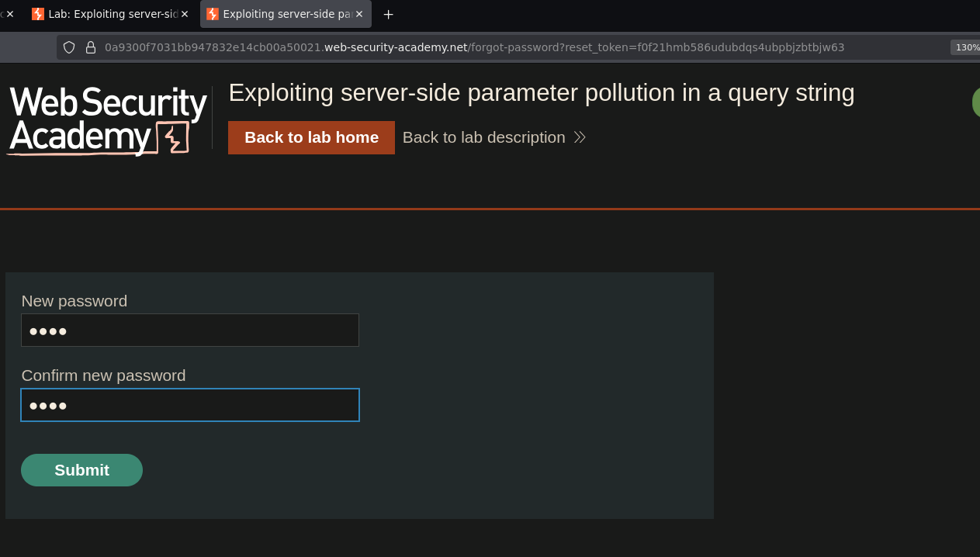Image resolution: width=980 pixels, height=557 pixels.
Task: Click the Web Security Academy logo
Action: (x=107, y=120)
